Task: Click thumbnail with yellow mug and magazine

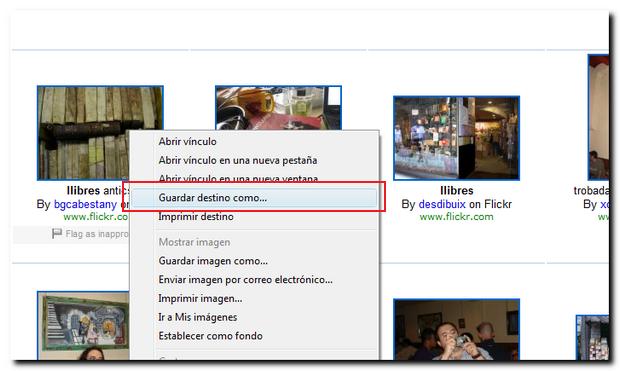Action: [278, 108]
